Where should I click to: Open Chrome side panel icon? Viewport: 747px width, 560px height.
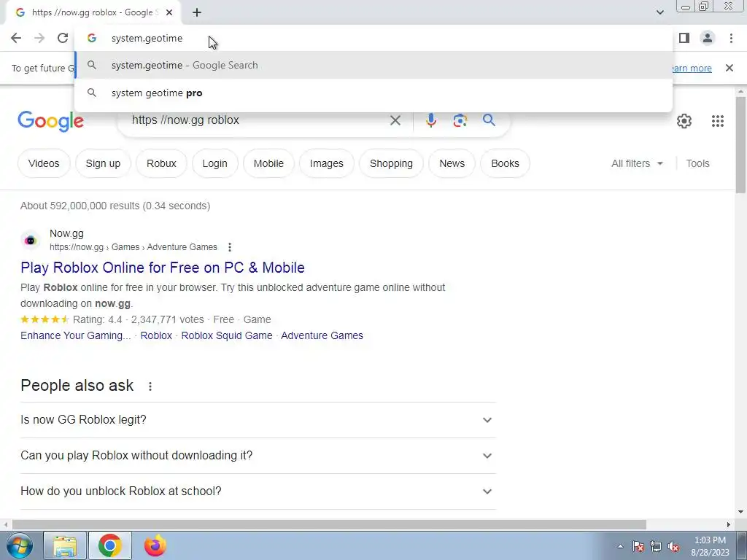pos(684,38)
